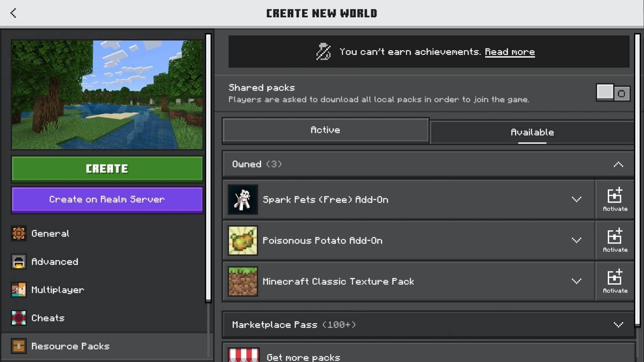Select the Advanced settings icon
The image size is (644, 362).
(x=19, y=261)
